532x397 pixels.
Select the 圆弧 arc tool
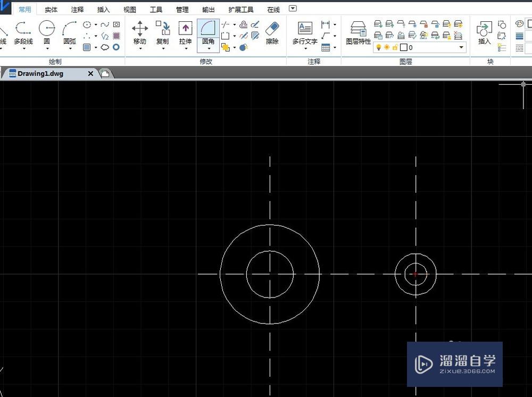pyautogui.click(x=70, y=33)
